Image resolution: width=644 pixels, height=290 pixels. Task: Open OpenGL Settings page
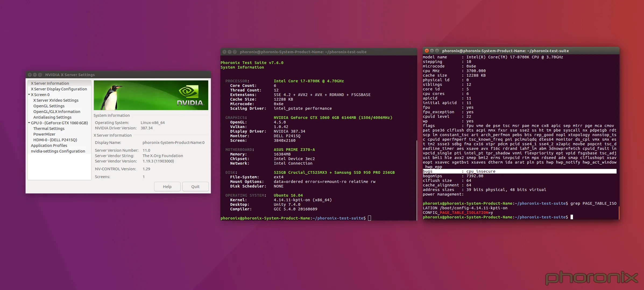pyautogui.click(x=49, y=106)
